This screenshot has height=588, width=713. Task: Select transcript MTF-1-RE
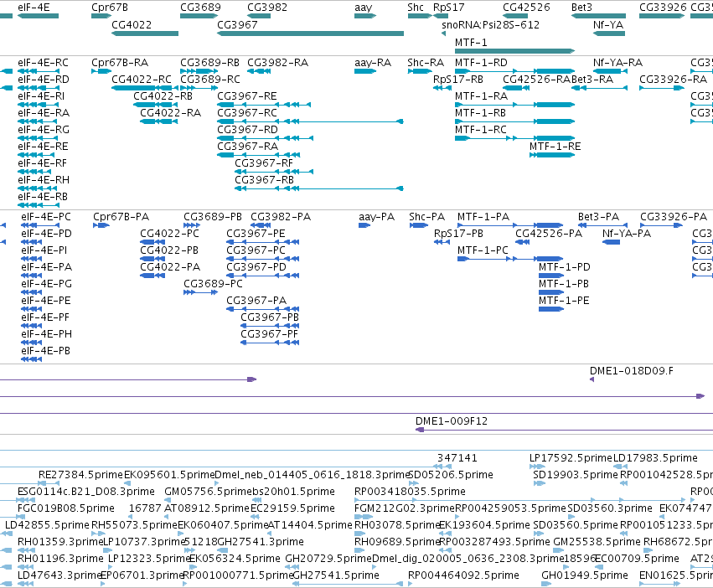(555, 146)
